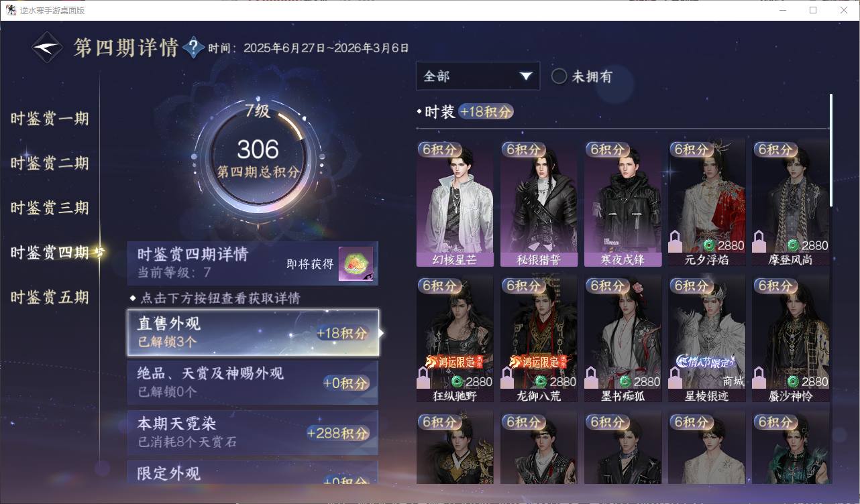Open the question mark help icon
Screen dimensions: 860x504
[193, 48]
